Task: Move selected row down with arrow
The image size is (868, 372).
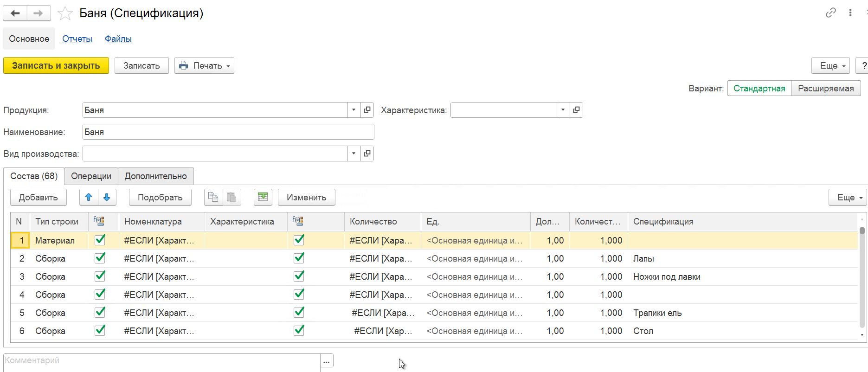Action: (x=107, y=197)
